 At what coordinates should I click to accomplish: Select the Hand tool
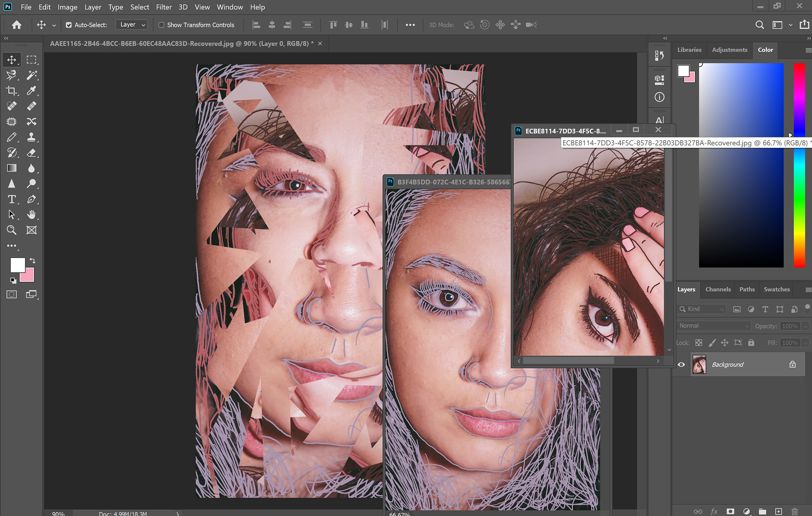(32, 214)
